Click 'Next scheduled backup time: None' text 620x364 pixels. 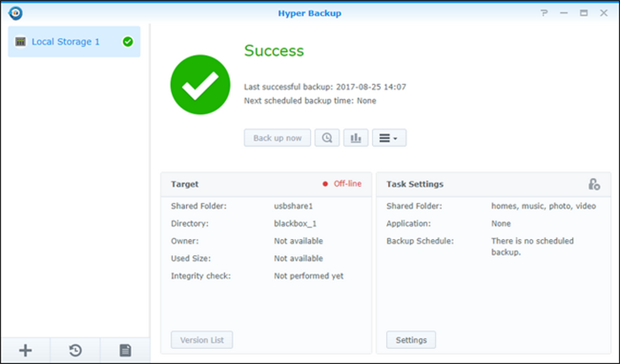(x=310, y=101)
